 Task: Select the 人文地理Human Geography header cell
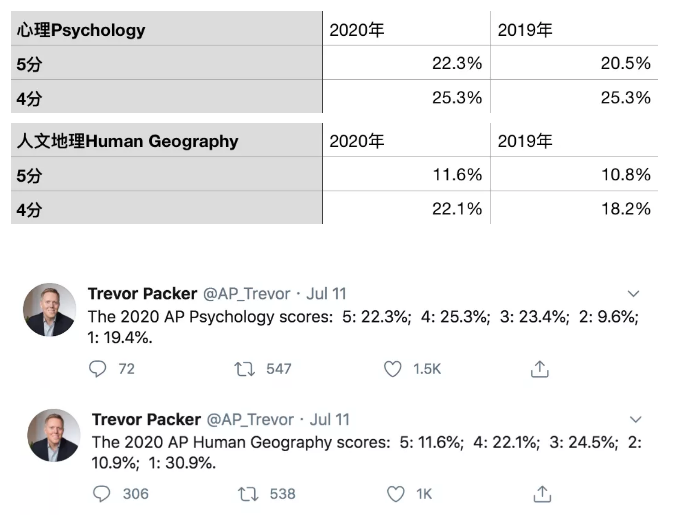click(167, 140)
